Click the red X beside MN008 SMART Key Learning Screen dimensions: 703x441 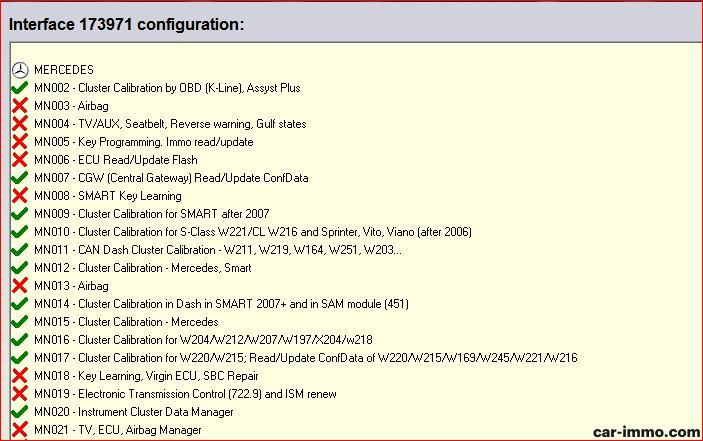click(x=19, y=196)
